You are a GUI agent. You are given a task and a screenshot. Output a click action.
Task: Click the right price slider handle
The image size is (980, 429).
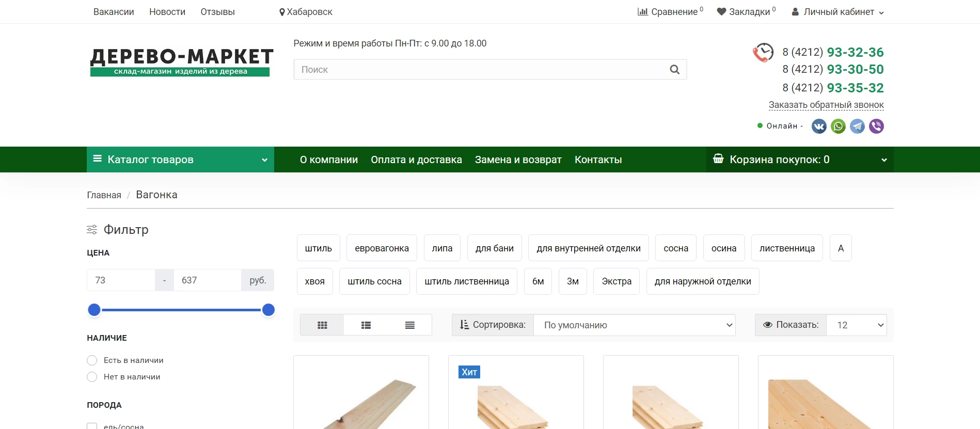pos(268,310)
